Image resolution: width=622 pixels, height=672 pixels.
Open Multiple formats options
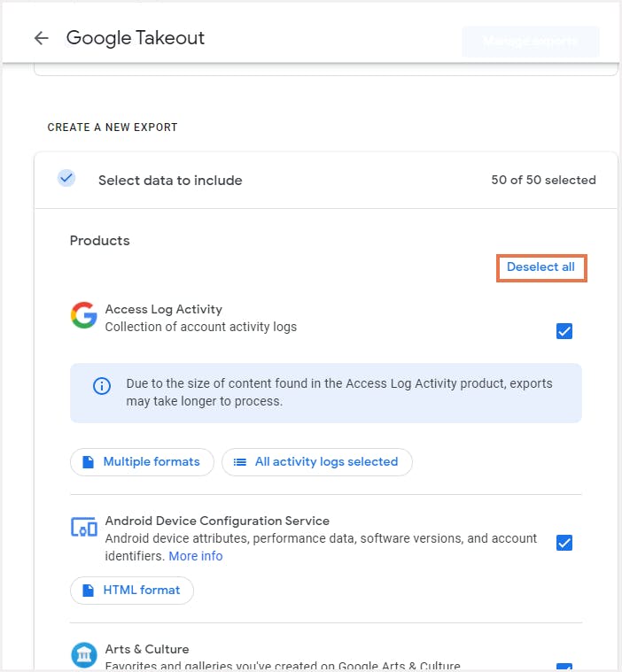pyautogui.click(x=142, y=462)
